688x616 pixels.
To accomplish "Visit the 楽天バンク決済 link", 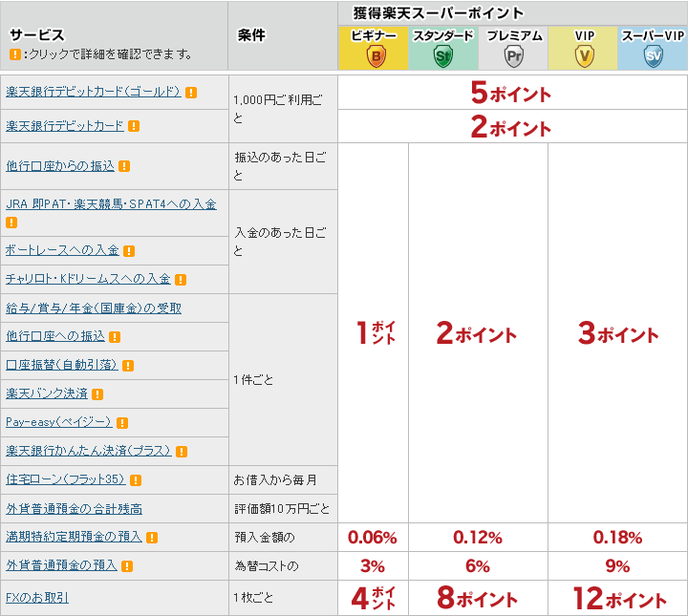I will (x=47, y=393).
